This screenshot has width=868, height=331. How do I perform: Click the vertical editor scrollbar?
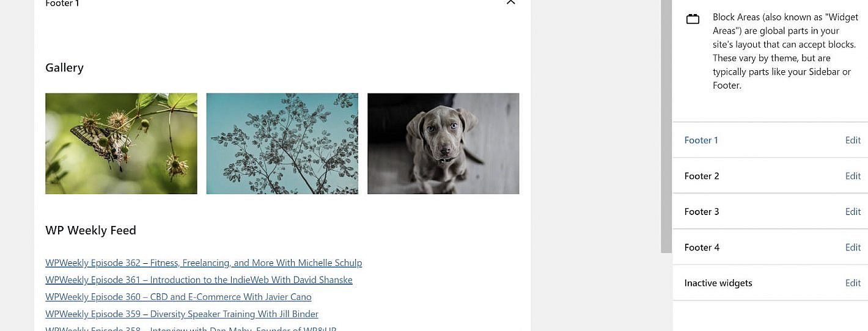(x=666, y=126)
